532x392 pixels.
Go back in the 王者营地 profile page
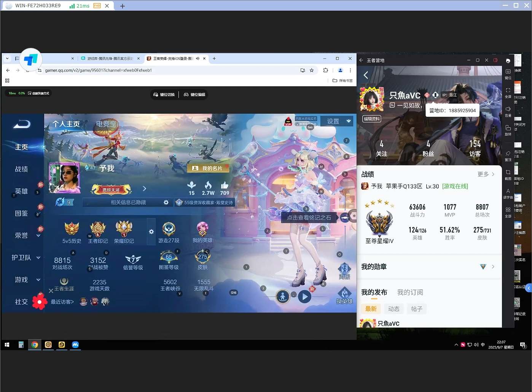(366, 75)
